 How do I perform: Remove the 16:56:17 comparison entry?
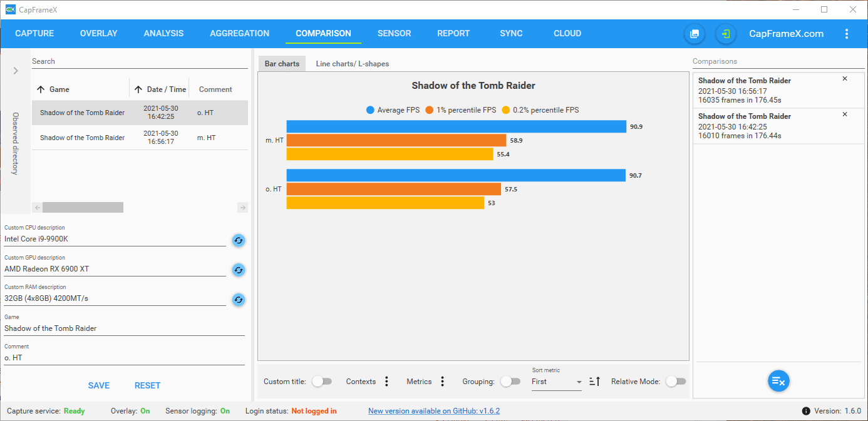point(845,79)
